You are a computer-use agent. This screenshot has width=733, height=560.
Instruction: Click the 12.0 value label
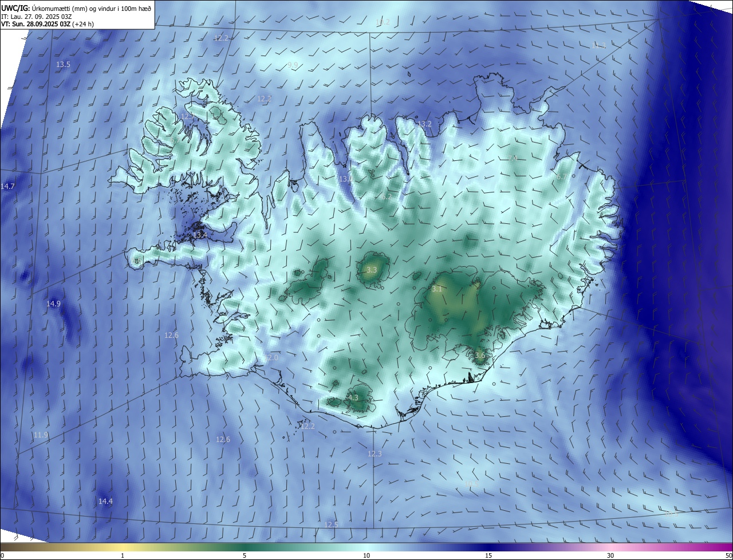point(271,357)
